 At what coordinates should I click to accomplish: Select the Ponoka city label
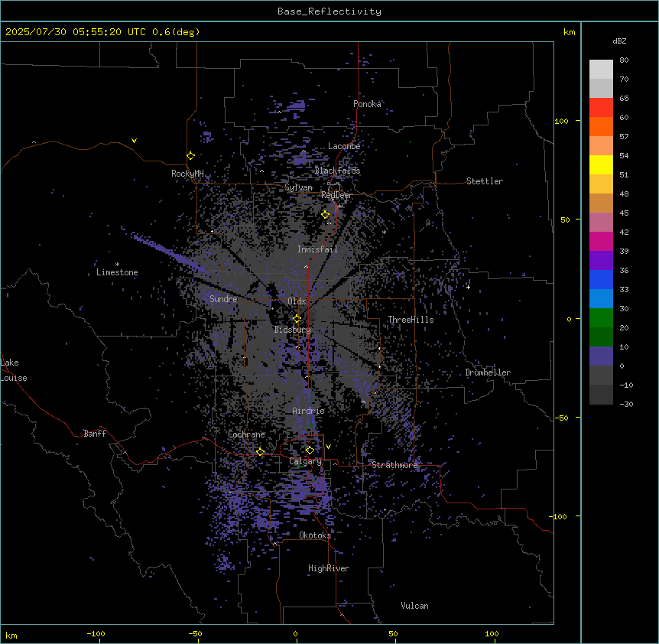tap(367, 104)
